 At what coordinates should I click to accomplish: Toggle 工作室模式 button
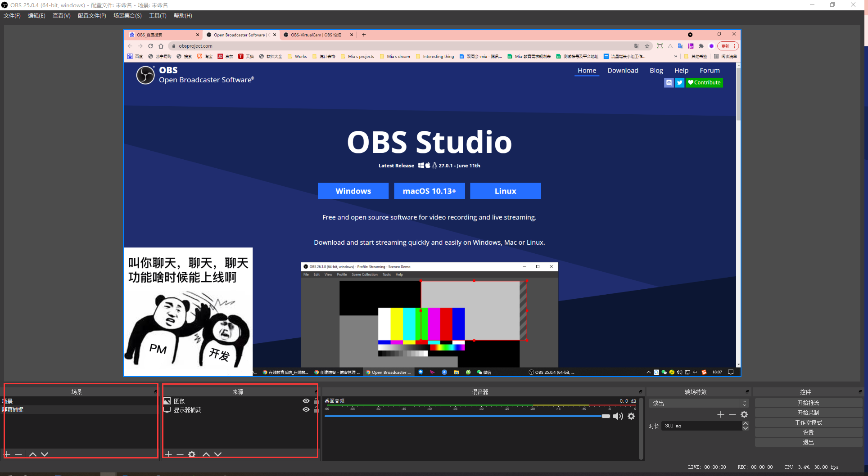pos(809,422)
